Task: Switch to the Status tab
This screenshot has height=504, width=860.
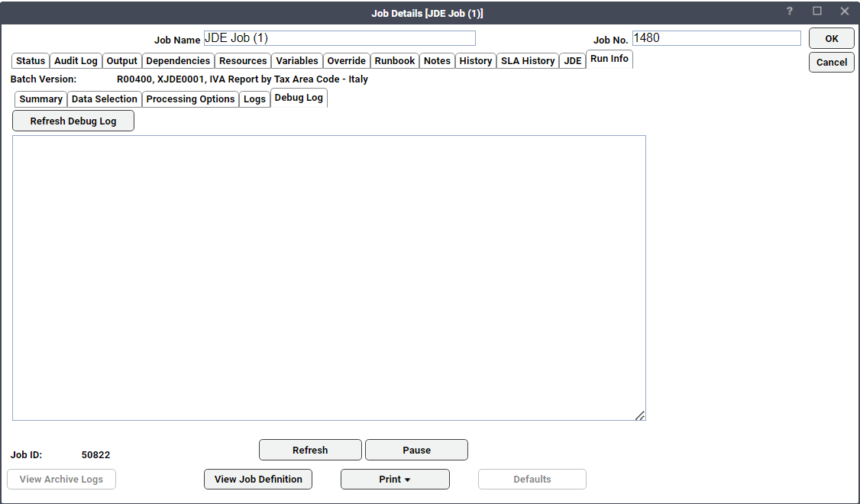Action: (30, 61)
